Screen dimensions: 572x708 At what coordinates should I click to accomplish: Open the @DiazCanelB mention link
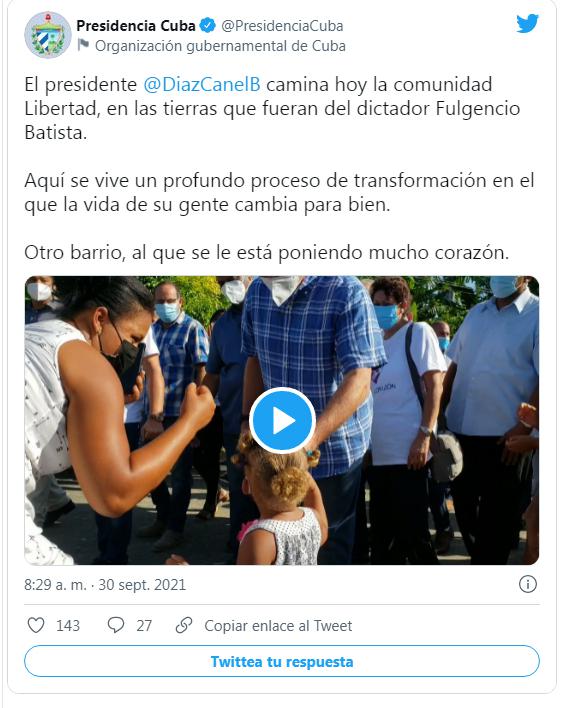point(202,84)
